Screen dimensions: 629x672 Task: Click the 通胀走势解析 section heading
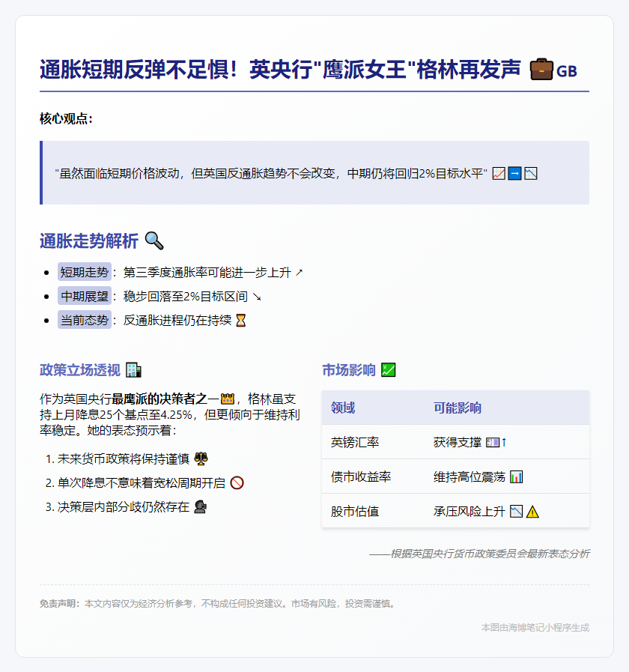pyautogui.click(x=89, y=241)
